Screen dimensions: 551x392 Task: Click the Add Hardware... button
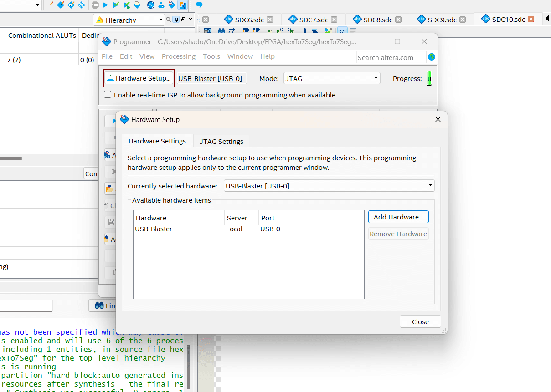click(398, 217)
